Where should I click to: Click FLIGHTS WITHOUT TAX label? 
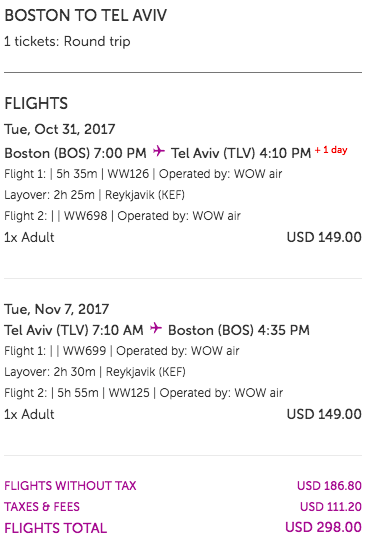[x=70, y=486]
